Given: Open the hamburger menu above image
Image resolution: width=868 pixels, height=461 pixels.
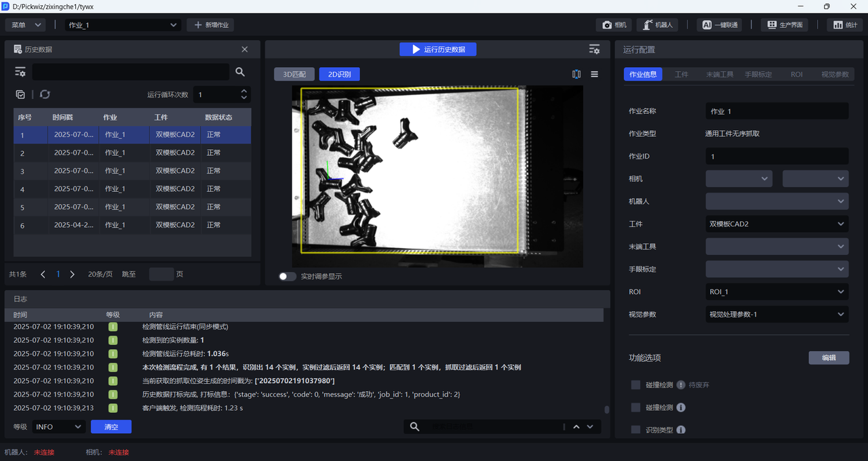Looking at the screenshot, I should pyautogui.click(x=595, y=75).
